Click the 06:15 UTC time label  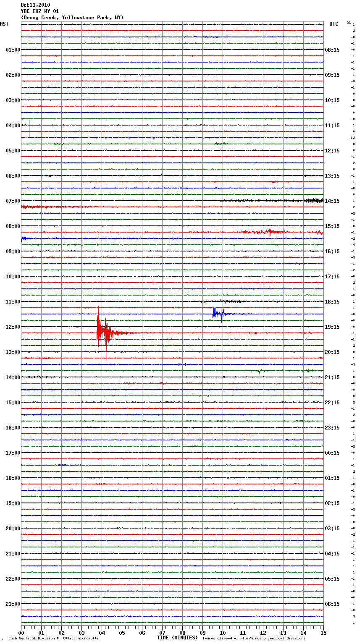pos(332,604)
